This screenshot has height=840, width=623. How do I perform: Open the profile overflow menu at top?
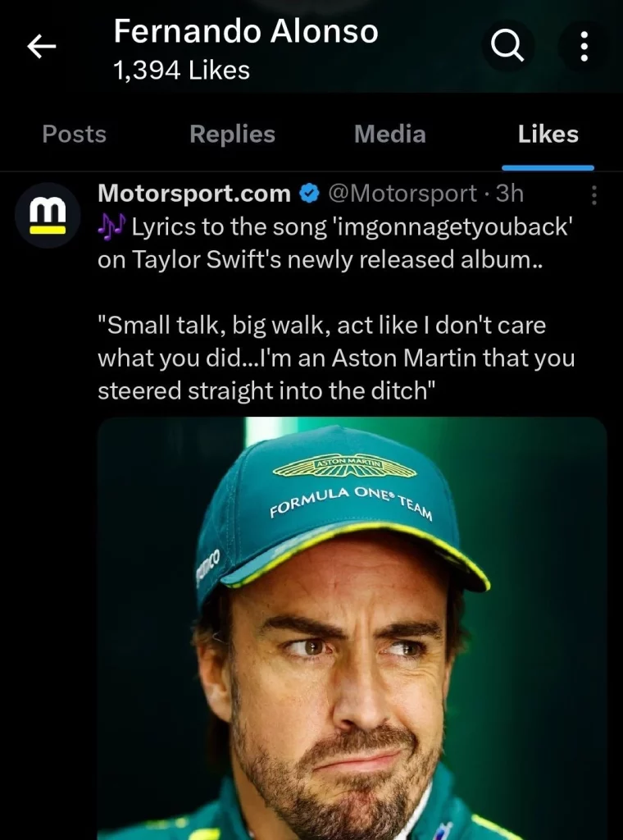tap(584, 47)
